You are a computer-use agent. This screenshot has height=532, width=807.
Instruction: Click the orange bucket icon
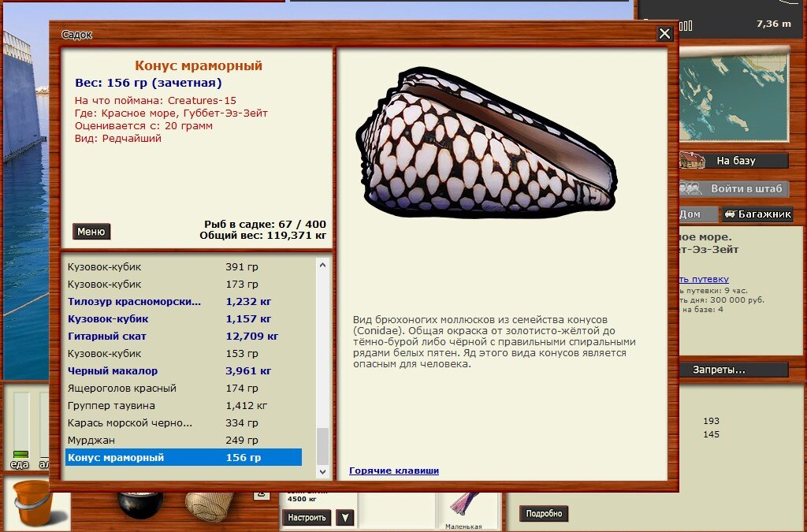pos(33,504)
